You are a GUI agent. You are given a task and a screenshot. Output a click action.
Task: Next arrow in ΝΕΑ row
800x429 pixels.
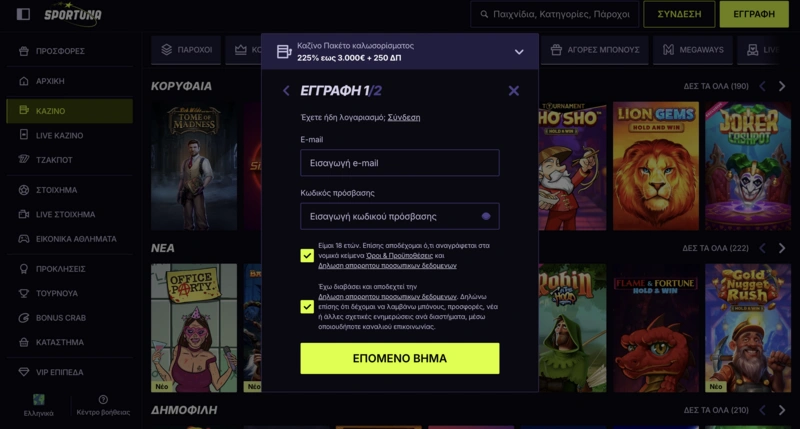click(782, 248)
